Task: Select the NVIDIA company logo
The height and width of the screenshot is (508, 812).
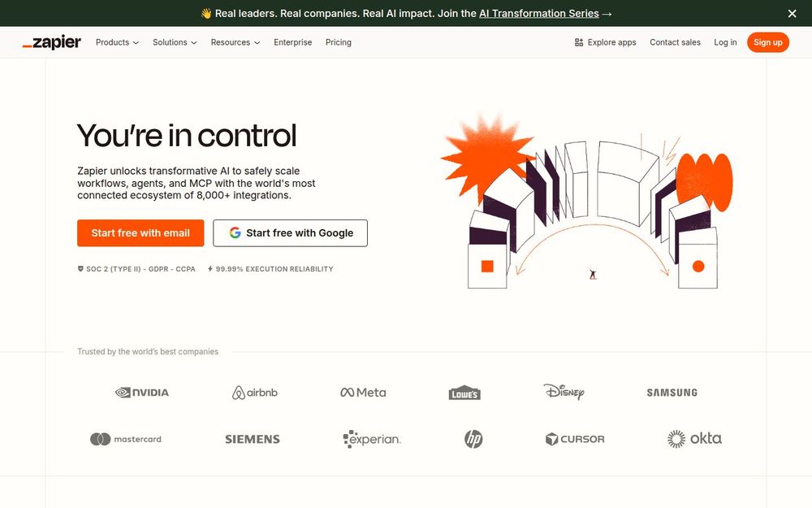Action: click(141, 392)
